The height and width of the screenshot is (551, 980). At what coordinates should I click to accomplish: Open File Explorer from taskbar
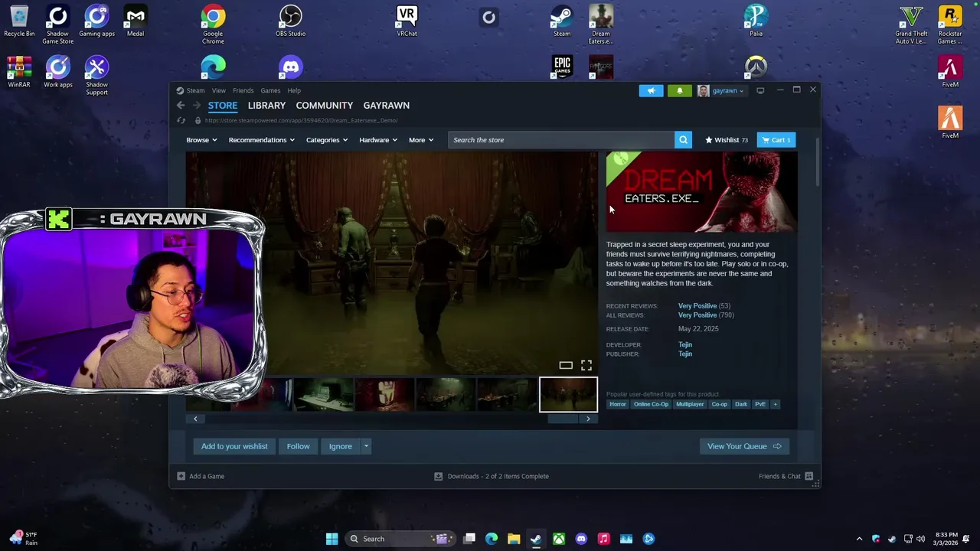point(514,539)
